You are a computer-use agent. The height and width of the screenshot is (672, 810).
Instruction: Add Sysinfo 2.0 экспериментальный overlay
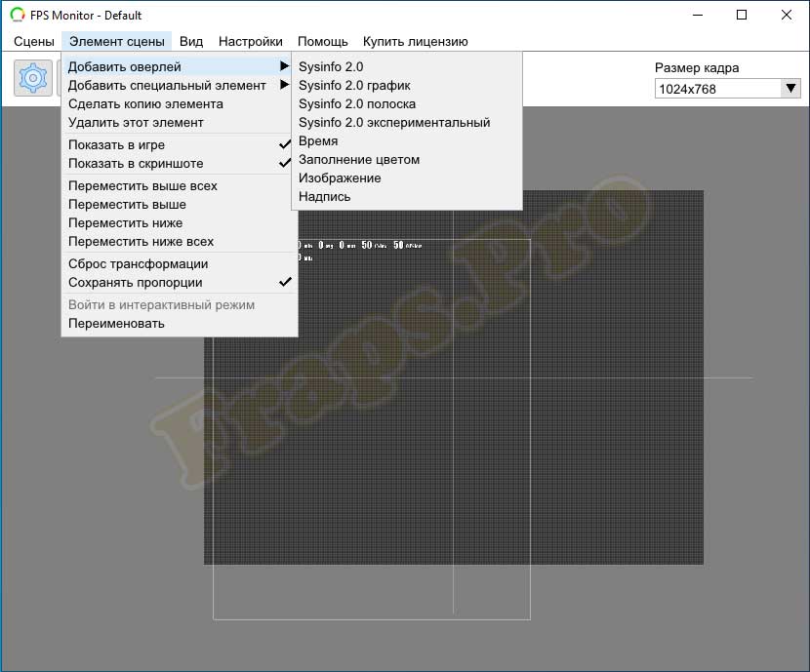pos(407,122)
